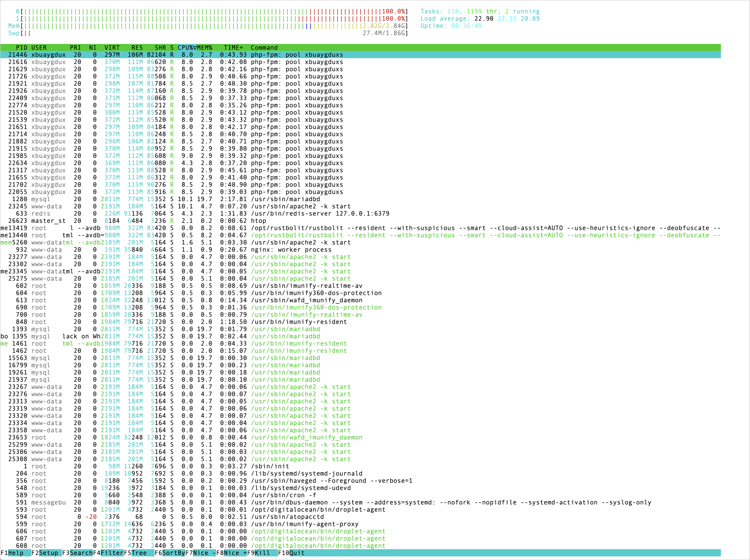The height and width of the screenshot is (560, 750).
Task: Select imunify-agent-proxy row PID 599
Action: tap(360, 524)
